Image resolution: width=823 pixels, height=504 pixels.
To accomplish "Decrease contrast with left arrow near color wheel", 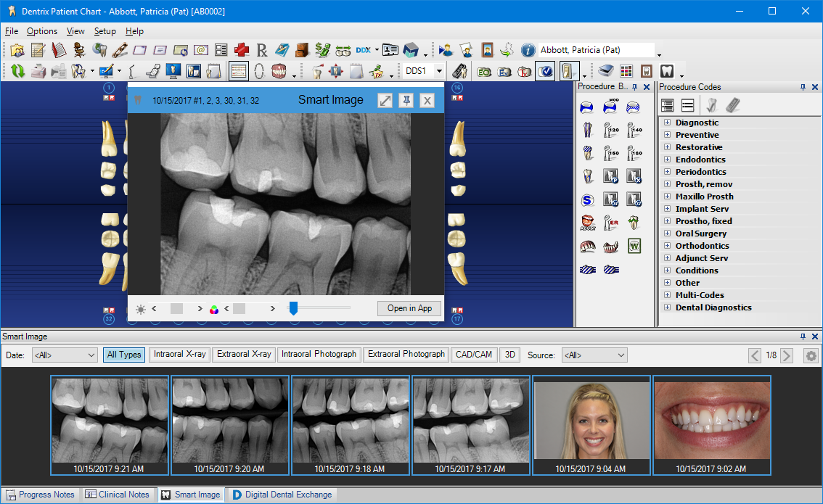I will point(226,308).
